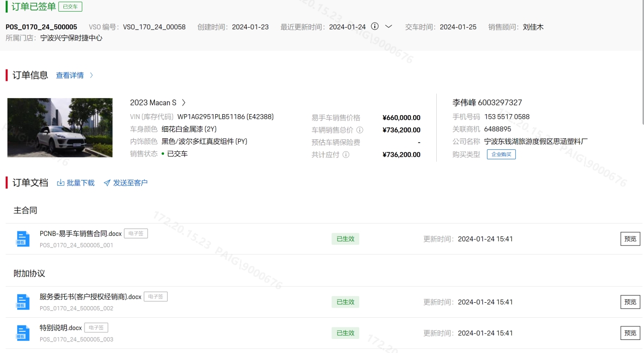Open the Macan S vehicle photo

(60, 128)
